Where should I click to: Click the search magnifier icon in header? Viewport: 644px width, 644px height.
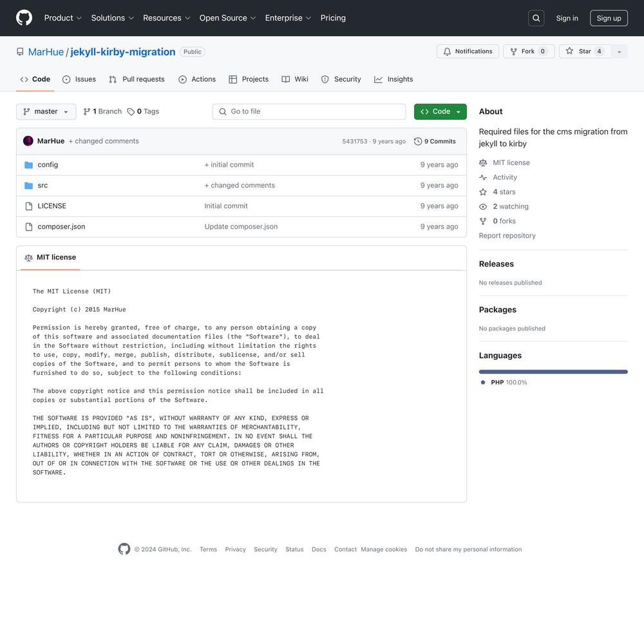(536, 18)
